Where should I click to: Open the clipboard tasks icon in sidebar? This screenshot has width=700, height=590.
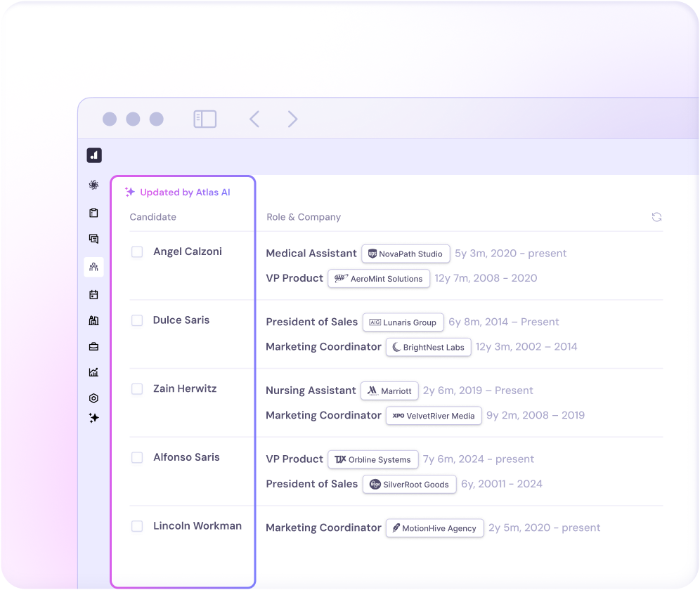click(x=93, y=213)
